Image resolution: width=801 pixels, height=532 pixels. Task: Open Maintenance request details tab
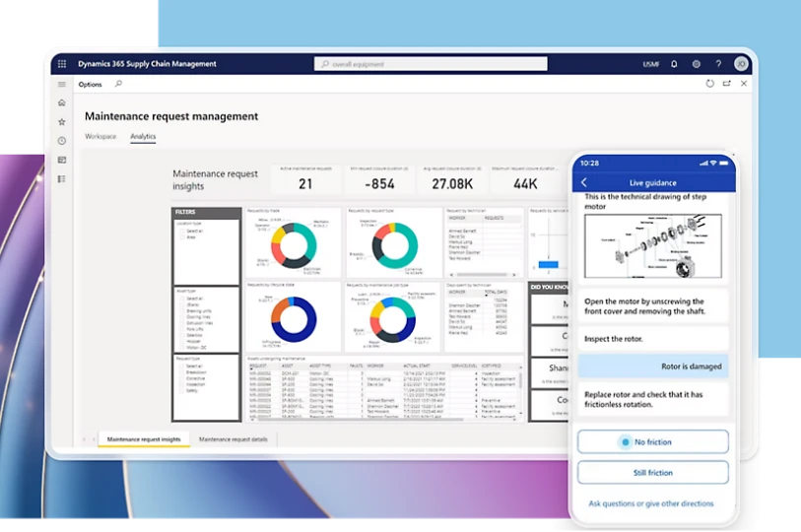pos(234,438)
